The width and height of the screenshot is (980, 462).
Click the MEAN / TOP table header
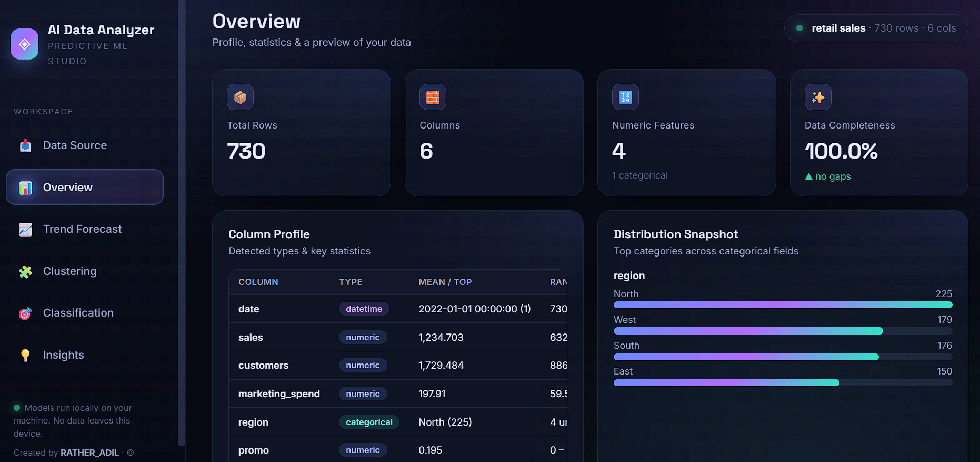tap(445, 282)
